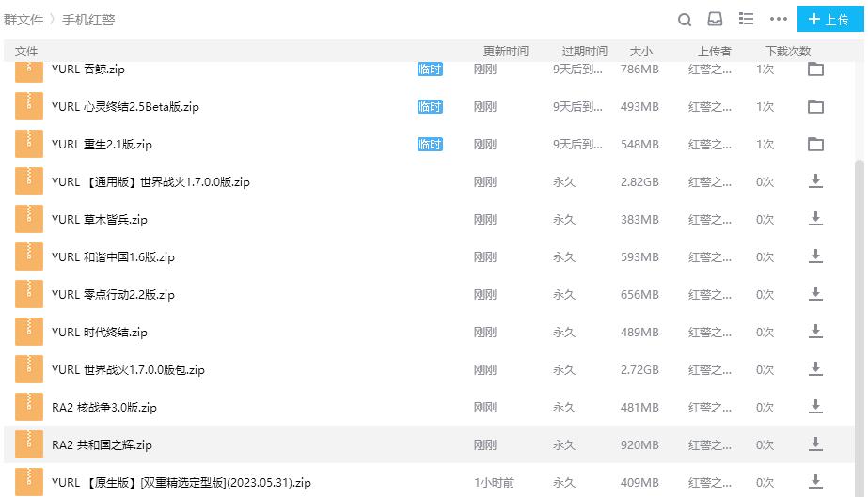
Task: Open folder location for YURL 吞鲸.zip
Action: [x=815, y=70]
